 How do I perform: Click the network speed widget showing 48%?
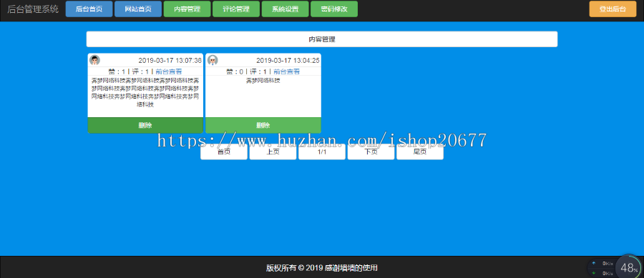pyautogui.click(x=615, y=267)
